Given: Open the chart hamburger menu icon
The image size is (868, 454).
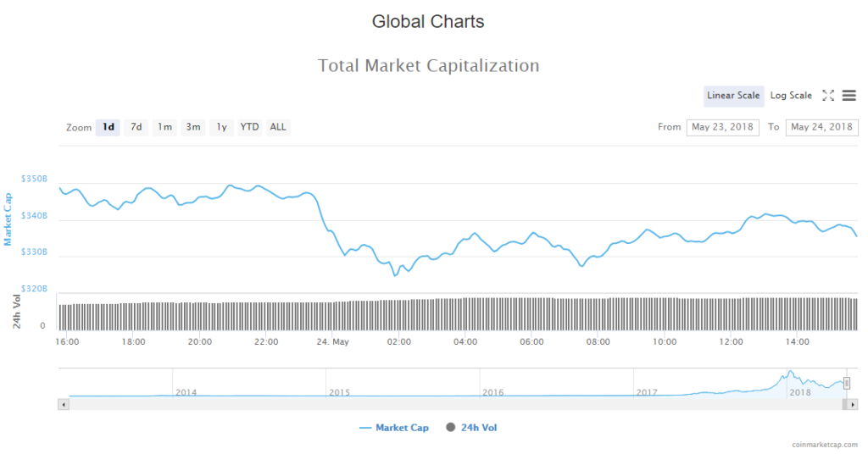Looking at the screenshot, I should tap(849, 96).
